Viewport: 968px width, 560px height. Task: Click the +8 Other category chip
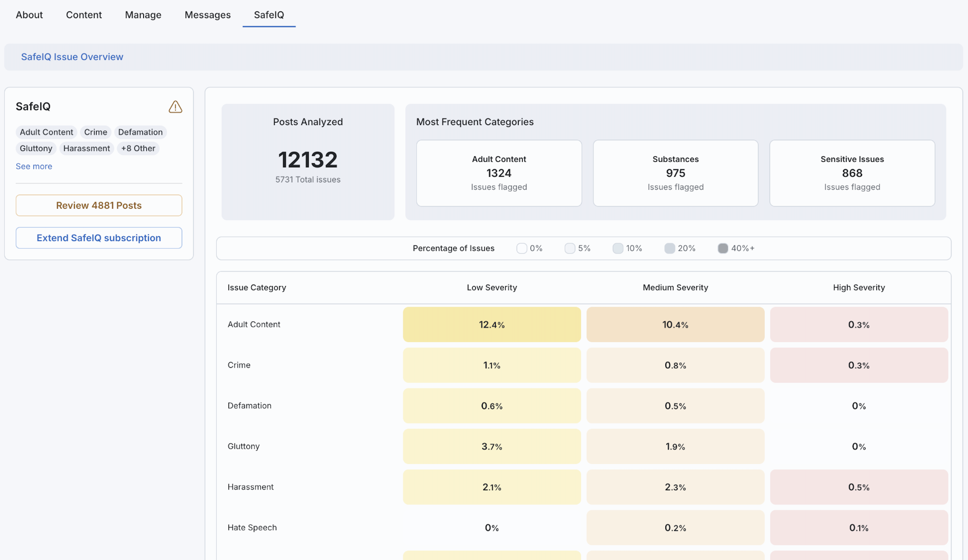(138, 148)
